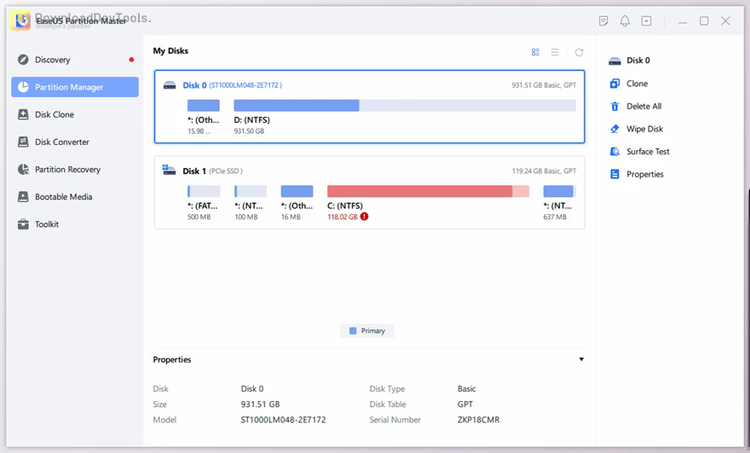
Task: Click Delete All for Disk 0
Action: click(x=643, y=106)
